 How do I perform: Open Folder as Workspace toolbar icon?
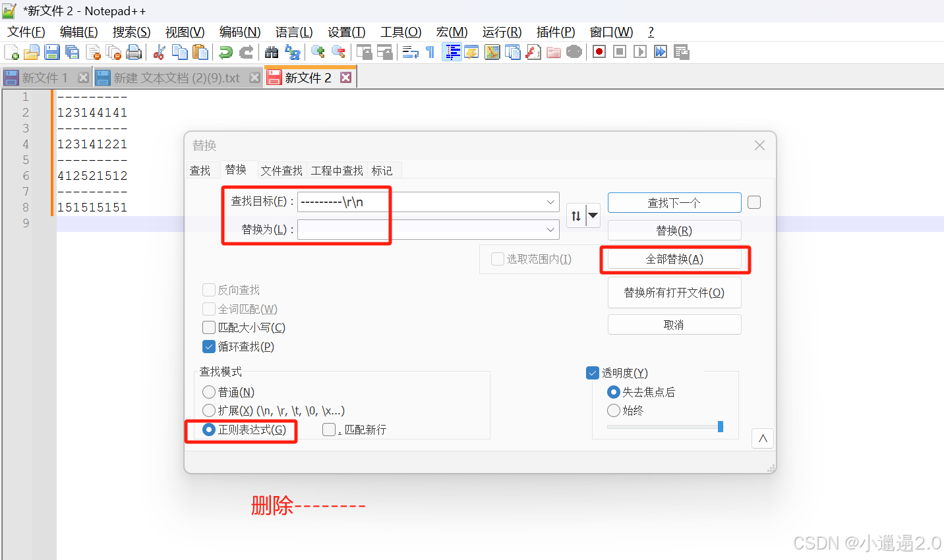point(553,52)
